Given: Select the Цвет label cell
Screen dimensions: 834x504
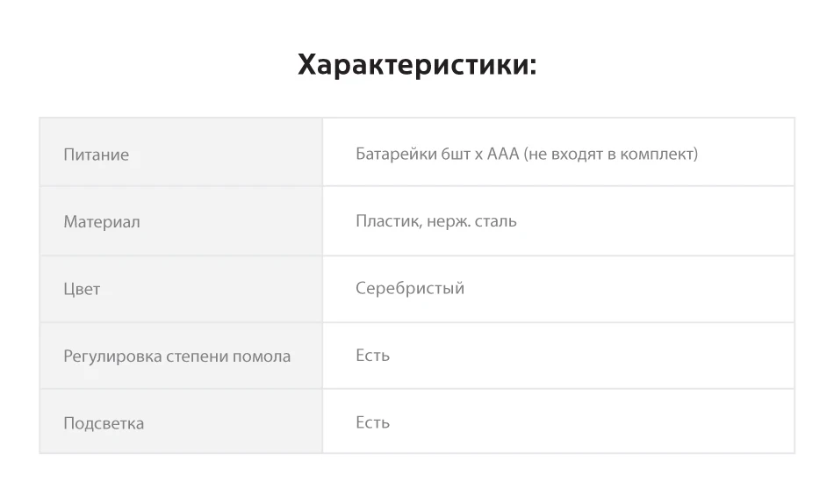Looking at the screenshot, I should coord(181,289).
